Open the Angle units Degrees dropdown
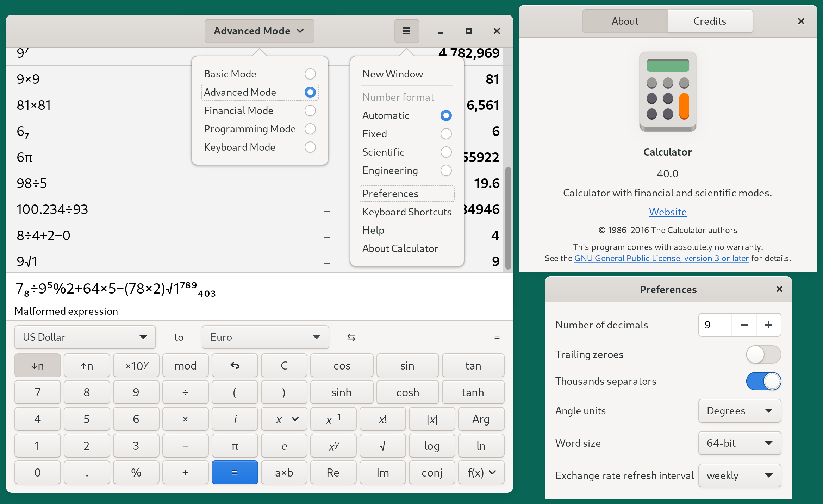Screen dimensions: 823x504 (x=740, y=411)
